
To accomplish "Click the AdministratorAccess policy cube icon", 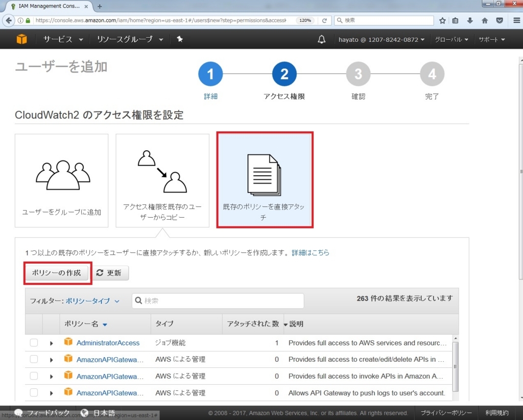I will pyautogui.click(x=68, y=342).
